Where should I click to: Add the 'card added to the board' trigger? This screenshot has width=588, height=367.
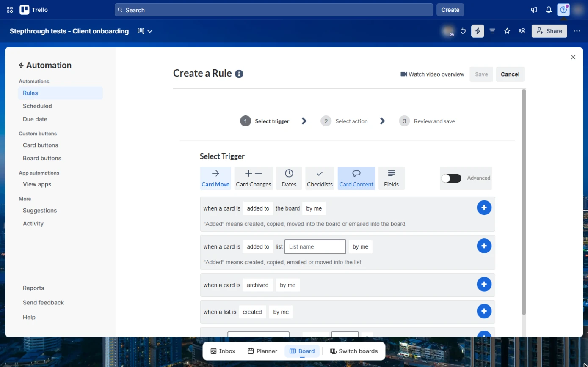coord(484,208)
